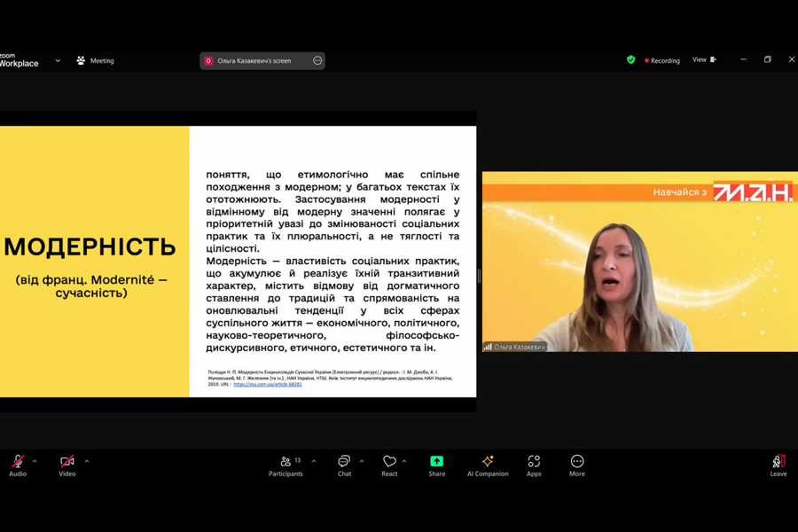Expand the arrow beside Participants
The image size is (798, 532).
(x=314, y=461)
